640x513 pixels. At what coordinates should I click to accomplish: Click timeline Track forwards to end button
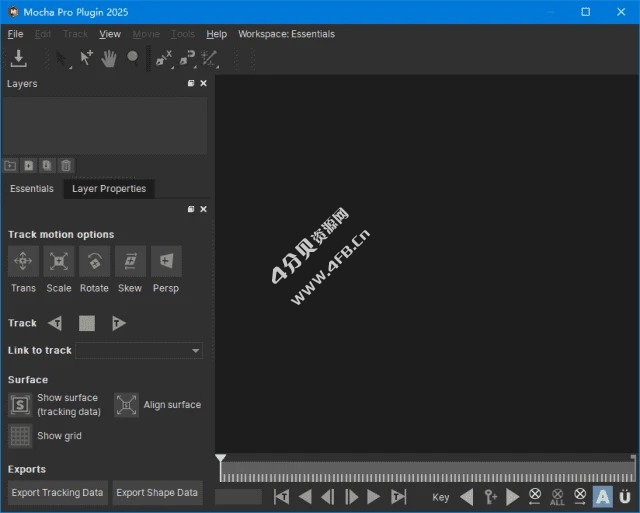(398, 497)
